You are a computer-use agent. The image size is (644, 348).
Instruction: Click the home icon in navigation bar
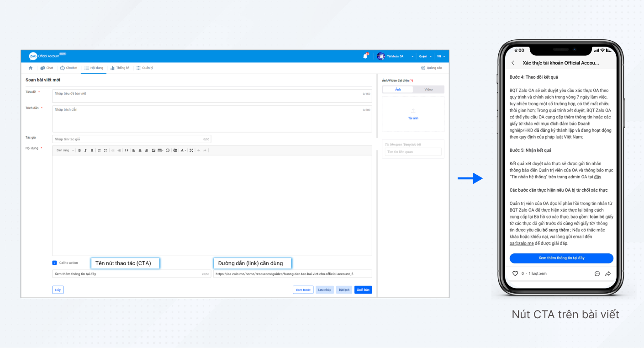point(31,68)
